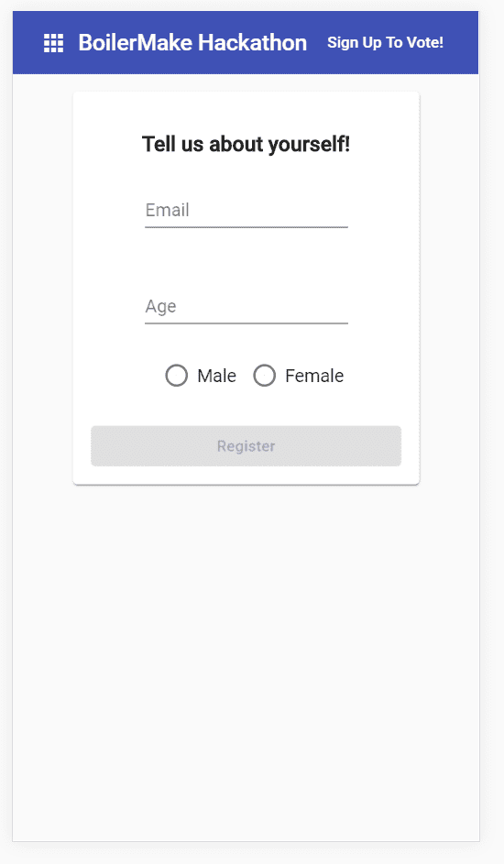
Task: Click the 'Tell us about yourself!' heading
Action: point(247,145)
